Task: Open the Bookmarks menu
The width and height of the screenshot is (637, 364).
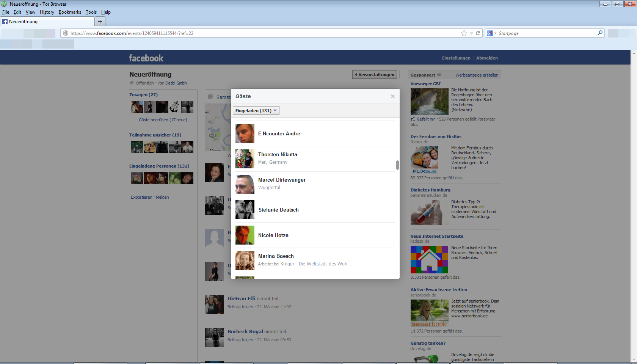Action: [70, 12]
